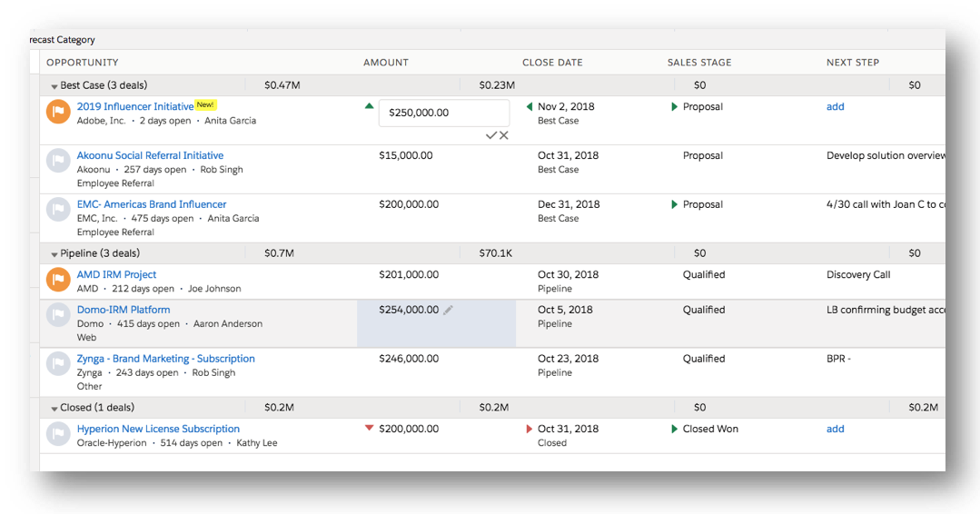Click Closed Won sales stage text
This screenshot has width=980, height=514.
point(710,429)
